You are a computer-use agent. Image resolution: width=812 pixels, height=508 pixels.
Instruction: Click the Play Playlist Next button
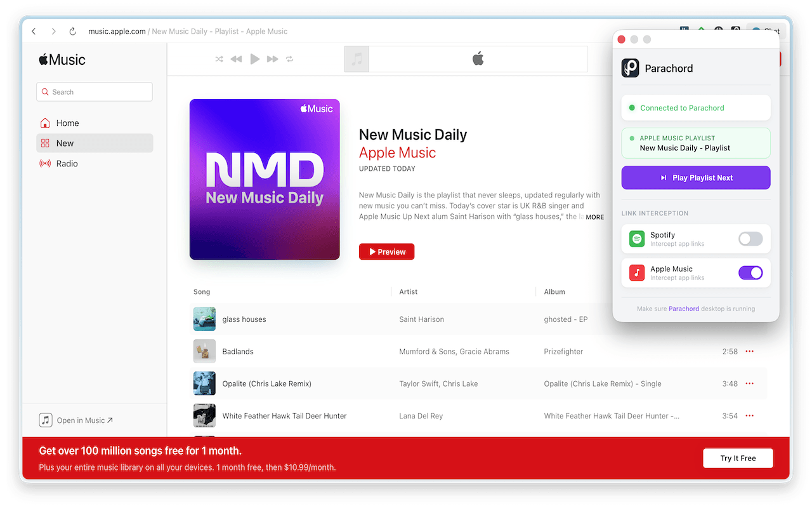tap(696, 178)
